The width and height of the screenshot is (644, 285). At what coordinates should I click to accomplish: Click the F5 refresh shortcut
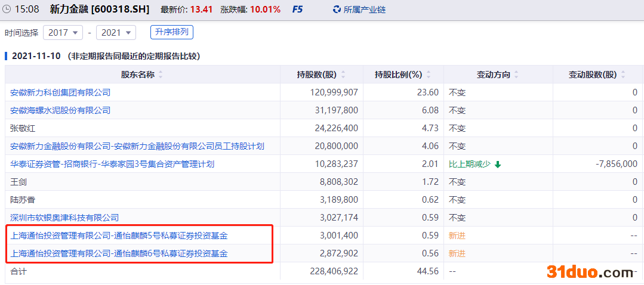click(297, 10)
